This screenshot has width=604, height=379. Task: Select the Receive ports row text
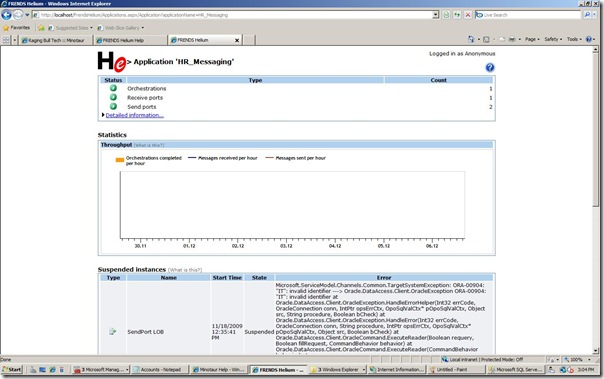(x=145, y=98)
